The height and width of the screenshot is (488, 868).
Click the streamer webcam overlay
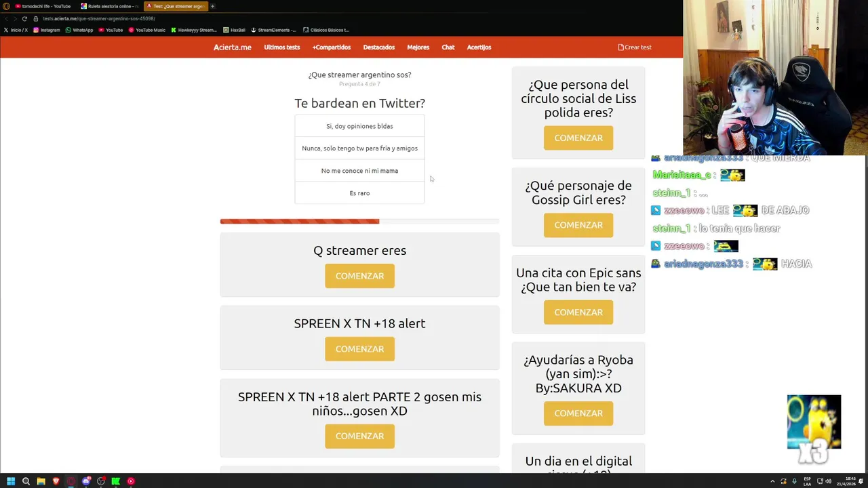click(775, 78)
